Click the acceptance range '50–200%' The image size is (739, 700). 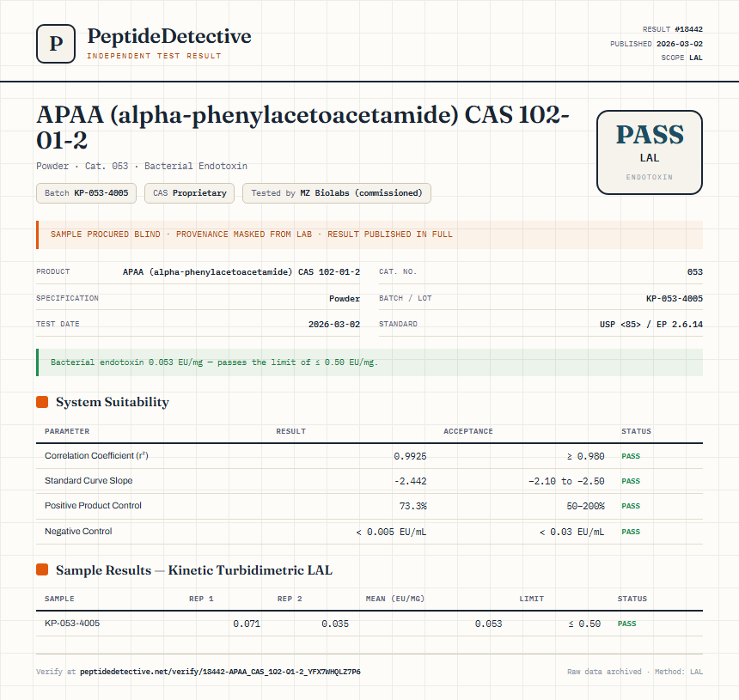(585, 506)
